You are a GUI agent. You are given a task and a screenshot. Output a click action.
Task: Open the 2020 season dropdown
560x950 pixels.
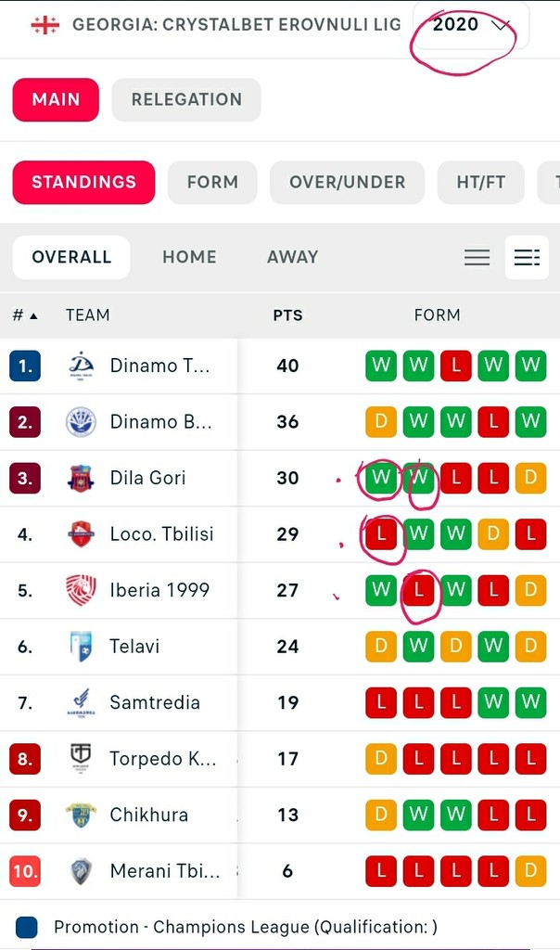(471, 25)
